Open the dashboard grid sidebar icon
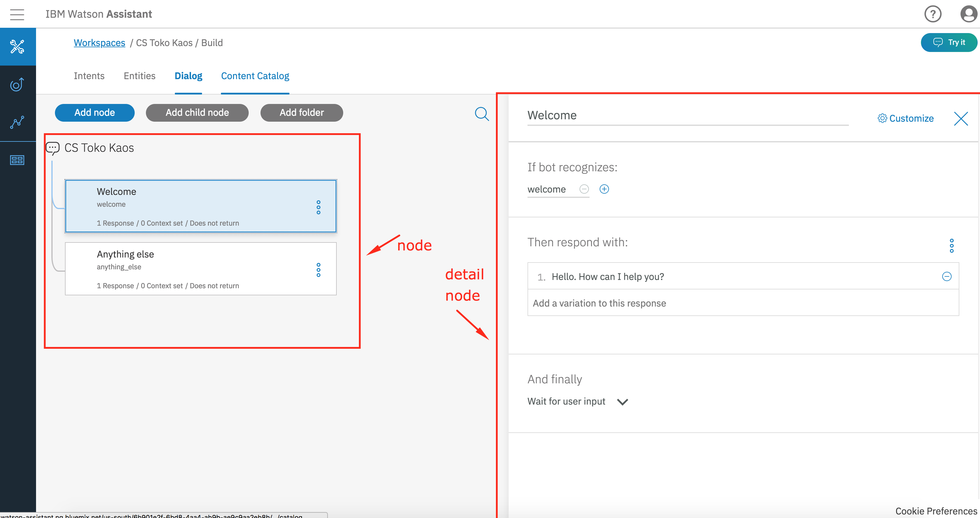Viewport: 980px width, 518px height. click(17, 160)
